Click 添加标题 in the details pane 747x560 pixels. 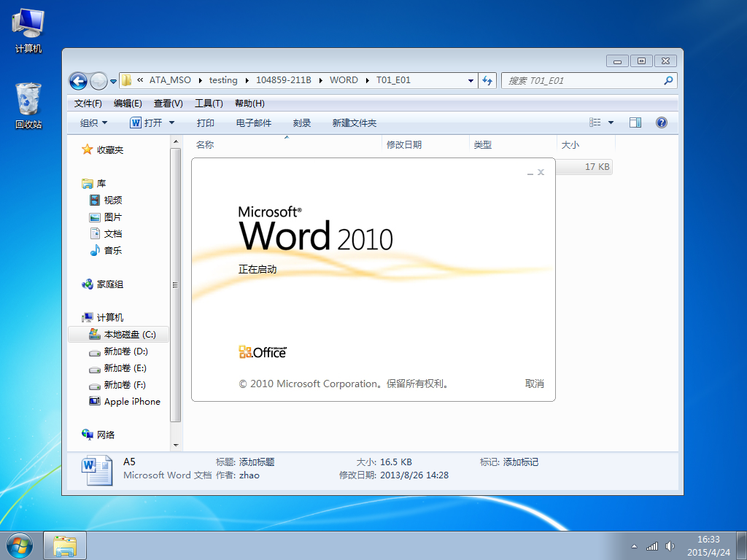point(257,462)
